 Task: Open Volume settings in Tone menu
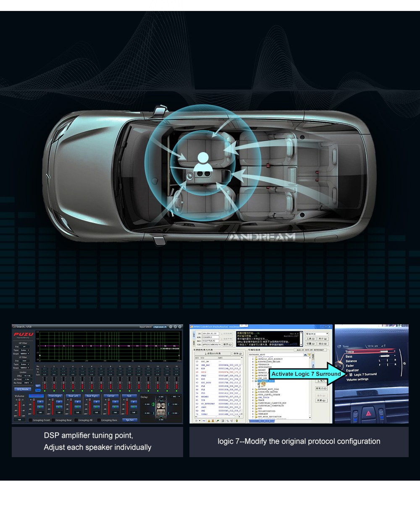click(357, 379)
